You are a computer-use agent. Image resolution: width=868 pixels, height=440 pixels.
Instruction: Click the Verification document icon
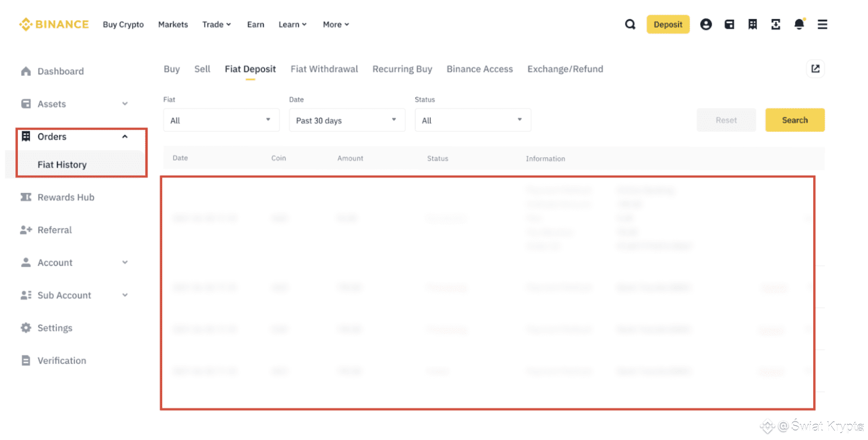click(26, 360)
